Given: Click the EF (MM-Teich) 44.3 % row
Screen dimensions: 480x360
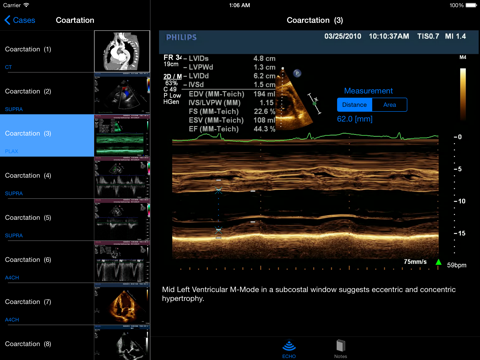Looking at the screenshot, I should coord(232,129).
